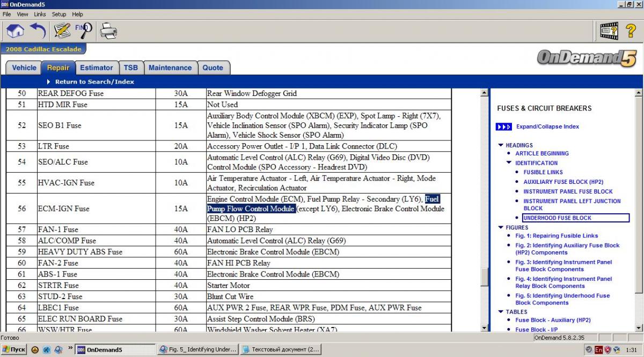Collapse the FIGURES section triangle
Viewport: 644px width, 357px height.
[501, 228]
